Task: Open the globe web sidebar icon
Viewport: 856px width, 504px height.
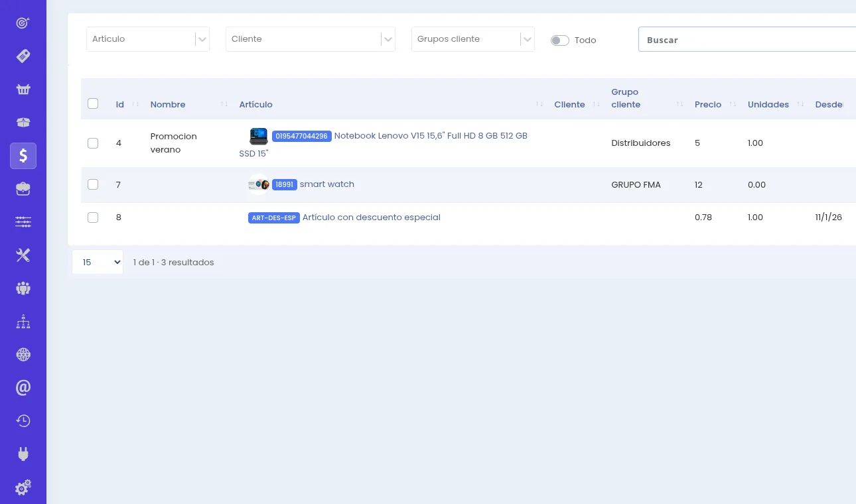Action: coord(23,355)
